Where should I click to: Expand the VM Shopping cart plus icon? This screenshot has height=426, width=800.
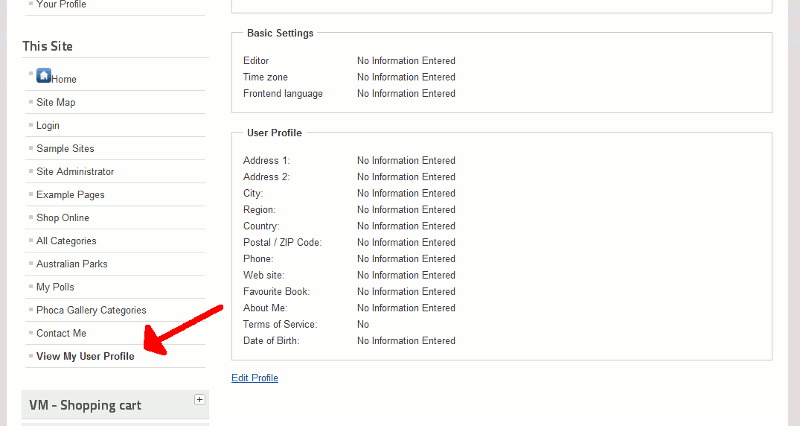click(x=199, y=399)
